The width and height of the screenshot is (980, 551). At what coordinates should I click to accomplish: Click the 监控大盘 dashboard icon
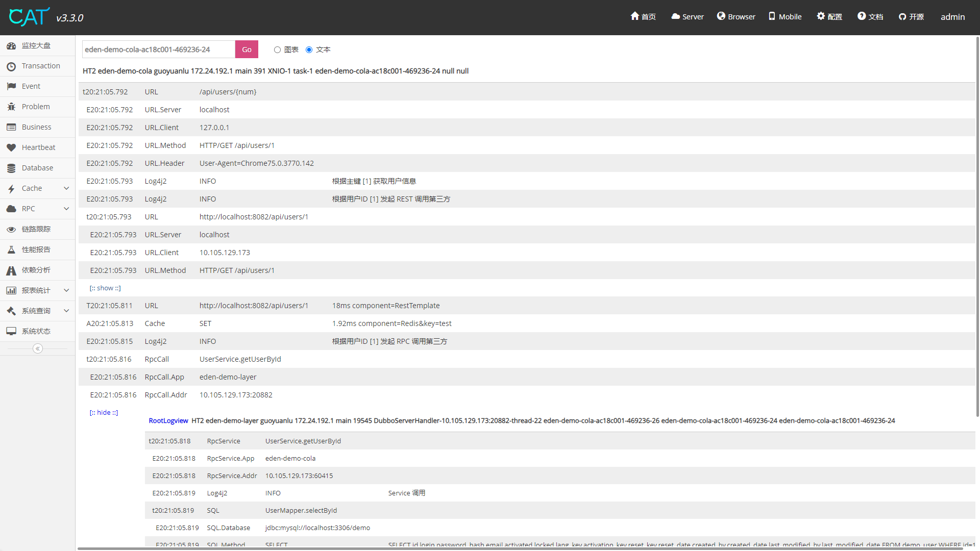(11, 46)
